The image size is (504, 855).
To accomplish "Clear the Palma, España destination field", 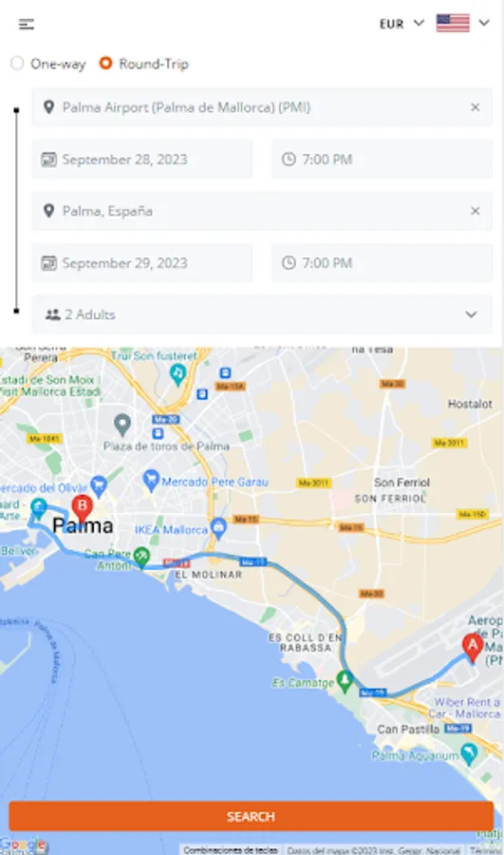I will (x=476, y=211).
